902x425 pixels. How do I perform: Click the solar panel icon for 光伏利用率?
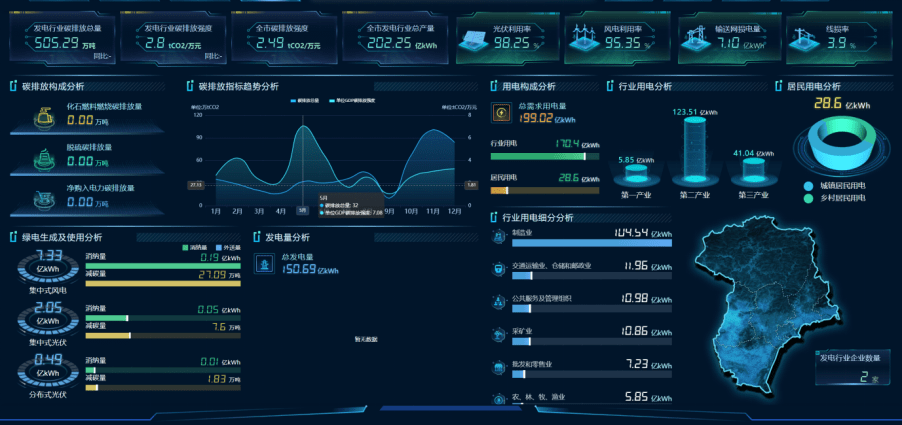click(471, 38)
